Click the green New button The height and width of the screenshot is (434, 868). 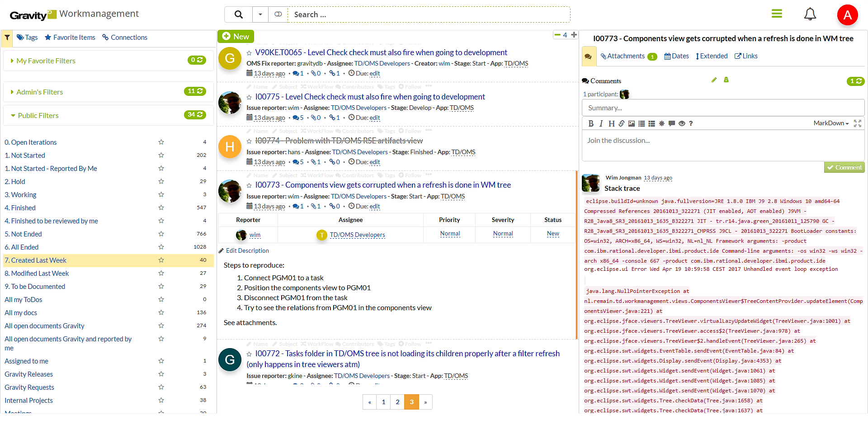point(236,37)
